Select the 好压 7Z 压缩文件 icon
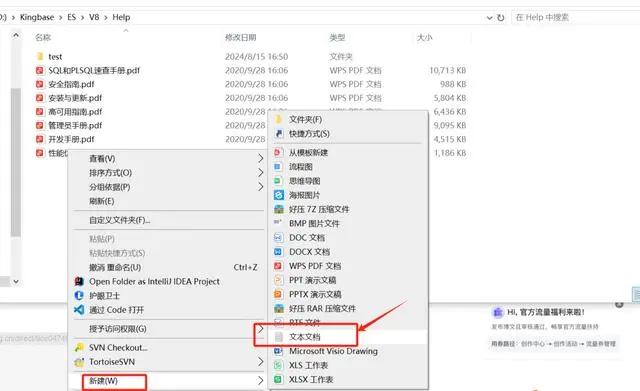The width and height of the screenshot is (640, 391). pyautogui.click(x=279, y=209)
